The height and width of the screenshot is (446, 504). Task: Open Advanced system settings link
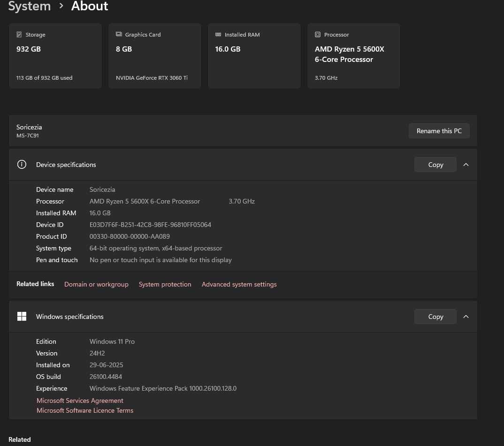point(239,284)
